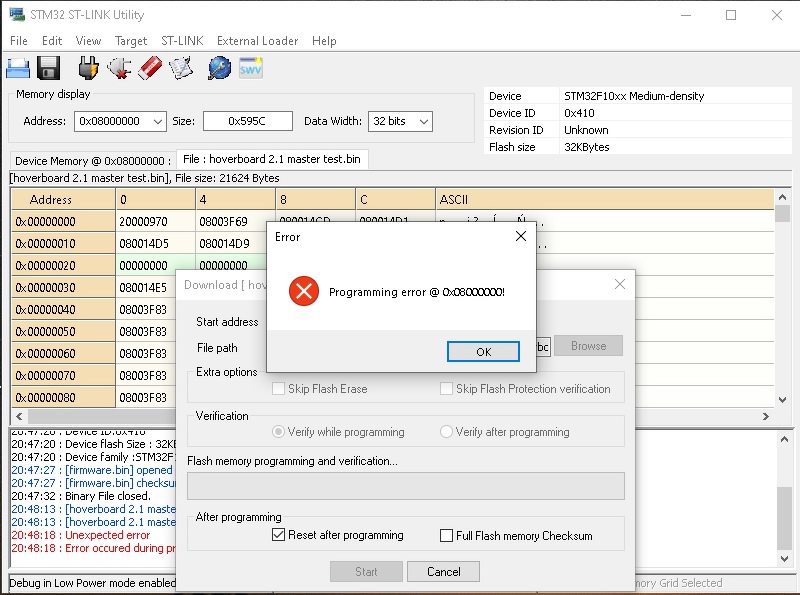Click address row 0x00000020
800x595 pixels.
(63, 265)
